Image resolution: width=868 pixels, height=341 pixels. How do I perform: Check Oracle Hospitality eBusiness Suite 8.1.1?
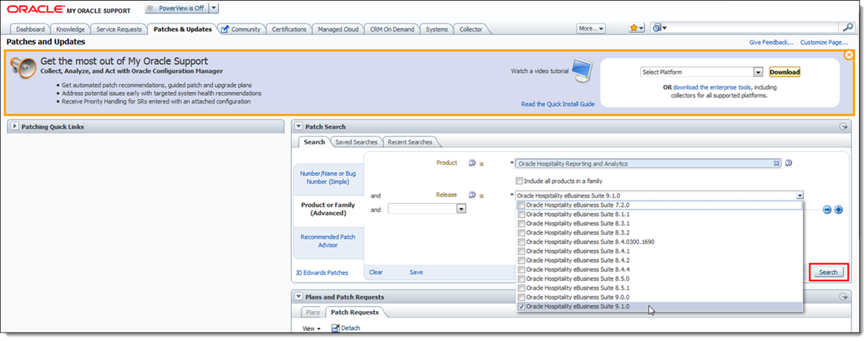521,215
